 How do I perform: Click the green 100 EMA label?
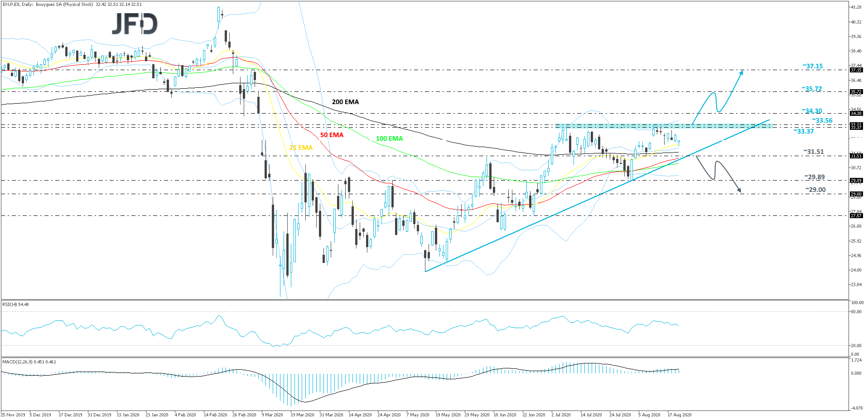tap(389, 138)
